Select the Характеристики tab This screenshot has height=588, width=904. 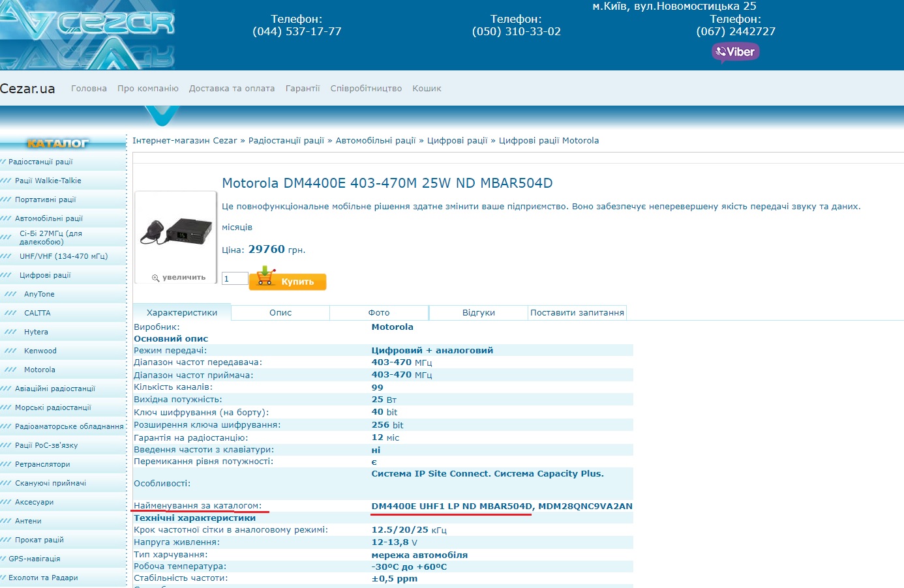pyautogui.click(x=182, y=313)
